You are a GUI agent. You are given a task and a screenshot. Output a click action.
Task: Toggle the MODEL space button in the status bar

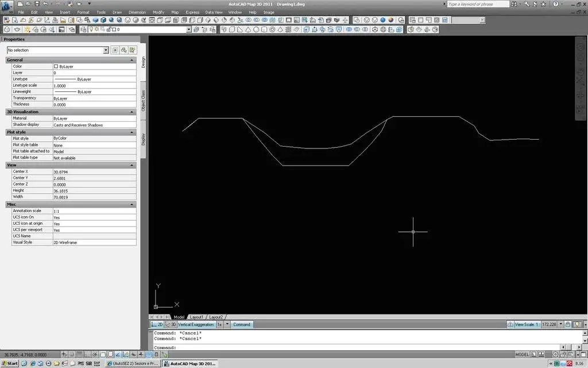[522, 354]
